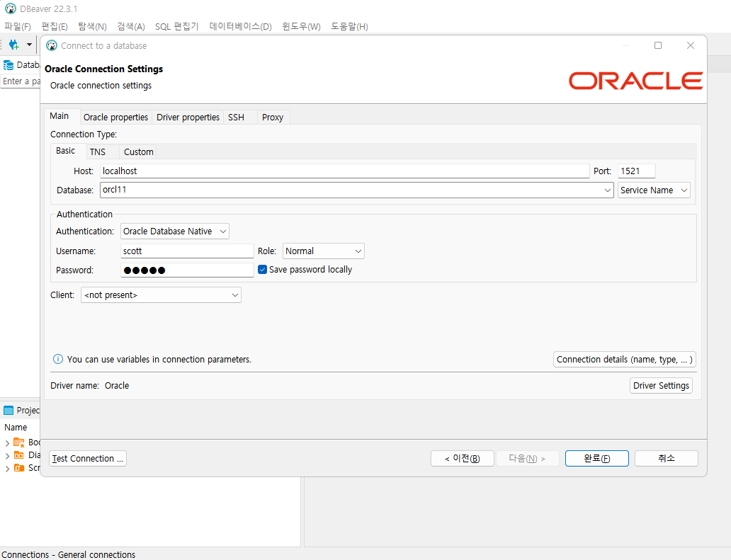Select the Bookmarks folder icon
The width and height of the screenshot is (731, 560).
click(19, 442)
